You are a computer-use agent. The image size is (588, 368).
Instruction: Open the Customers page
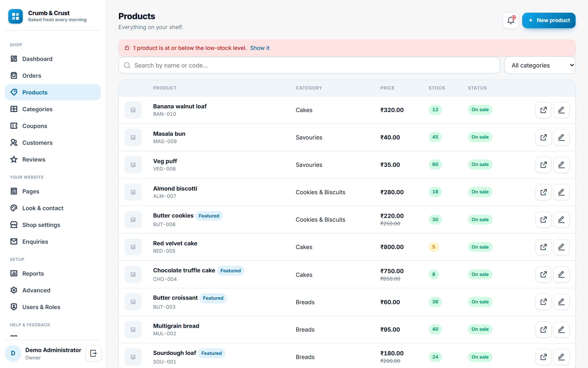[x=53, y=143]
